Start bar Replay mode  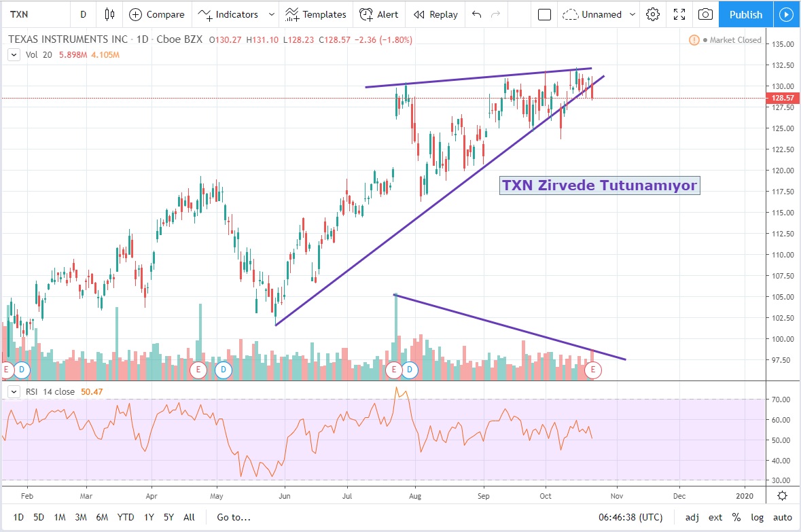point(435,14)
